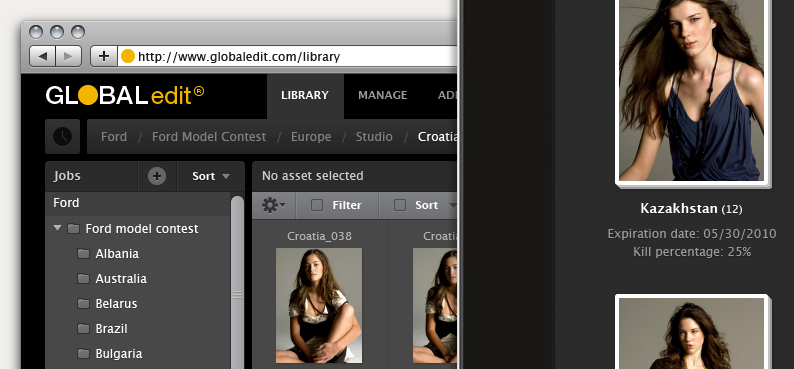Open the LIBRARY tab
Viewport: 794px width, 369px height.
[305, 95]
